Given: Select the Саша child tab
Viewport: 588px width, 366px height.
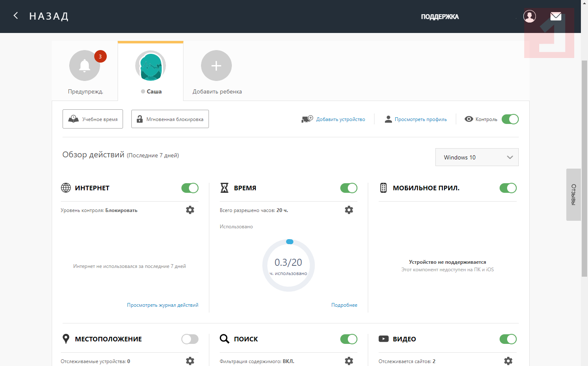Looking at the screenshot, I should 151,71.
